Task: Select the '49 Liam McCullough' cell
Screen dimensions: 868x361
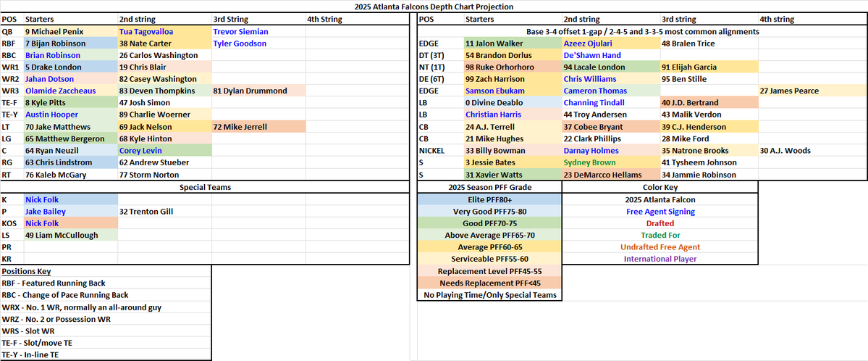Action: point(71,235)
